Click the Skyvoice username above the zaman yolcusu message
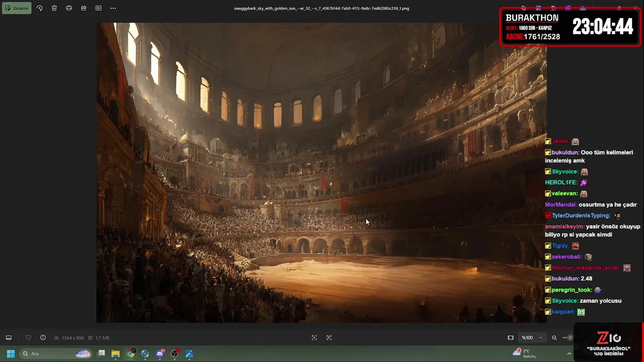This screenshot has width=644, height=362. tap(565, 301)
